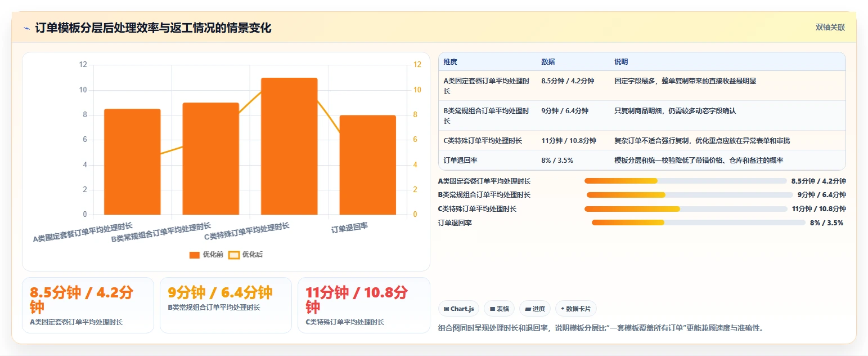Click the B类常规组合 bar in the chart
Viewport: 868px width, 356px height.
point(211,158)
